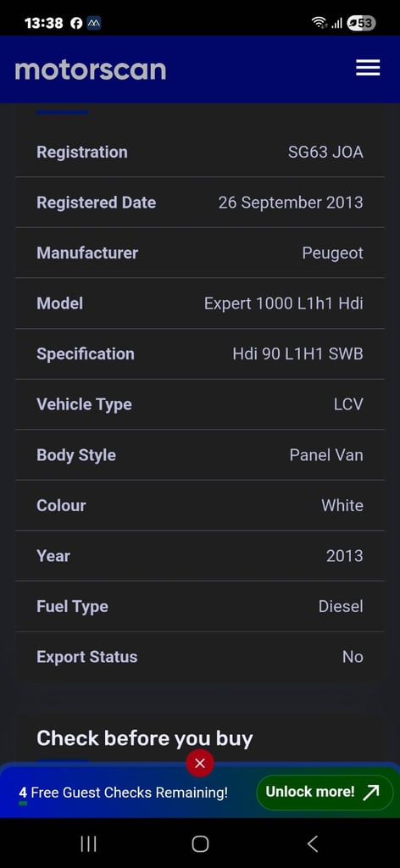
Task: Open the hamburger menu
Action: [368, 68]
